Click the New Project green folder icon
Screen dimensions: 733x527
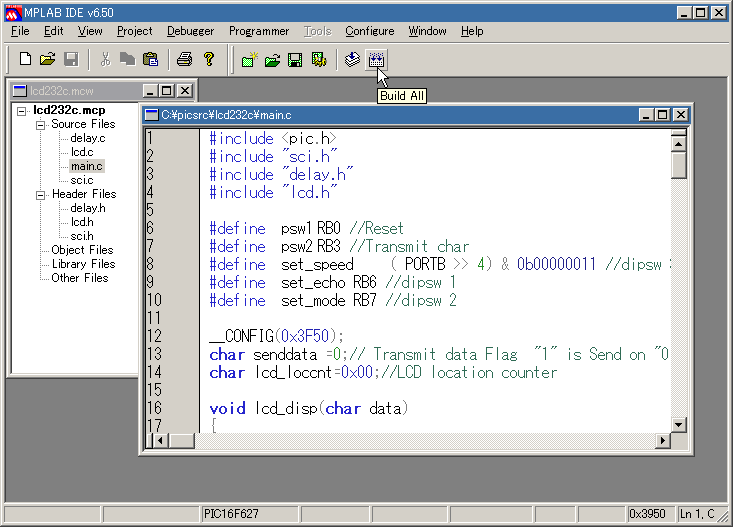(x=250, y=60)
